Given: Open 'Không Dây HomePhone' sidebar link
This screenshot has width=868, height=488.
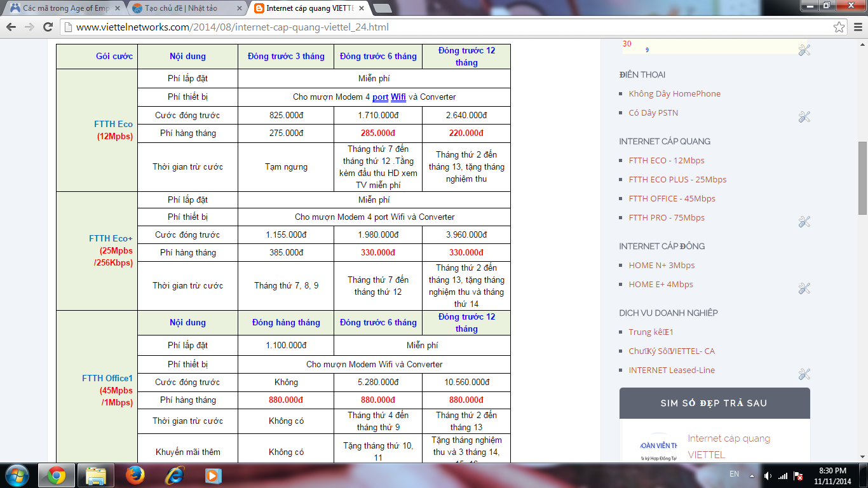Looking at the screenshot, I should (x=675, y=93).
